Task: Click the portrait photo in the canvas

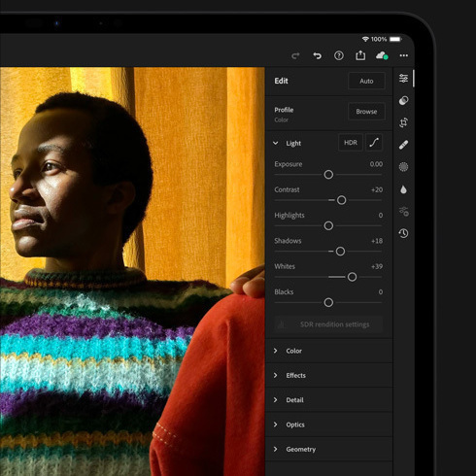Action: 132,271
